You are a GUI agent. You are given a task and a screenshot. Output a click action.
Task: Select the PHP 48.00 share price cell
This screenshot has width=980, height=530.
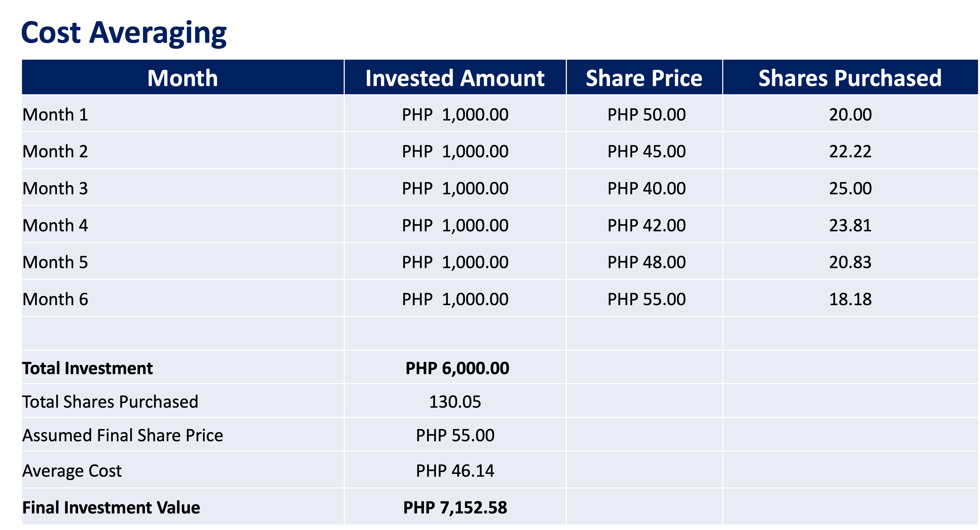point(646,262)
